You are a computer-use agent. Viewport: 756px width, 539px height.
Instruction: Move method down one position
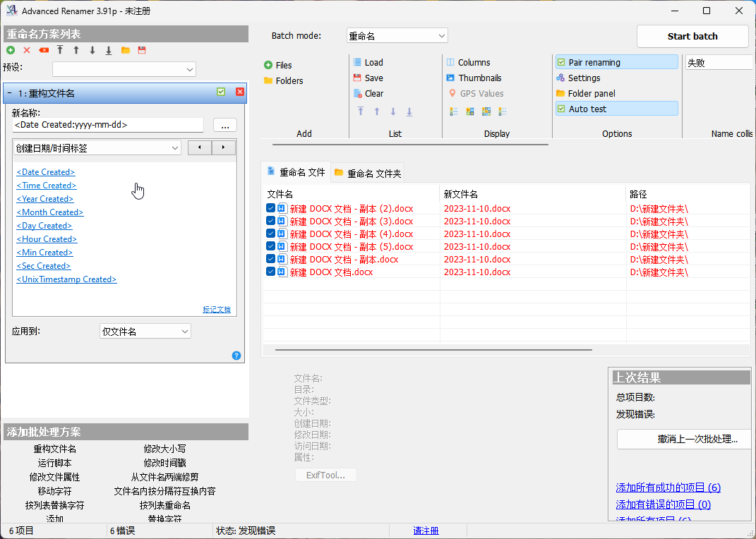pyautogui.click(x=92, y=50)
